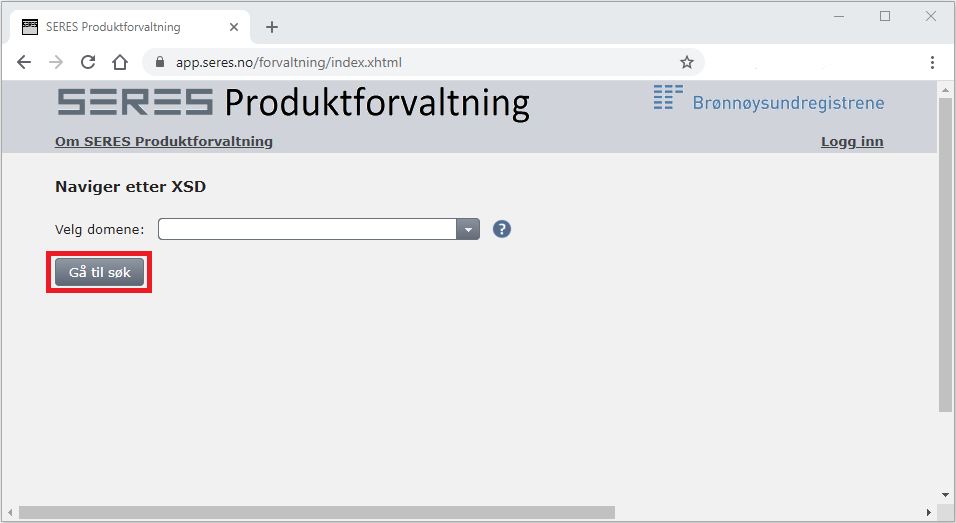Click the Velg domene label
956x523 pixels.
(x=99, y=230)
